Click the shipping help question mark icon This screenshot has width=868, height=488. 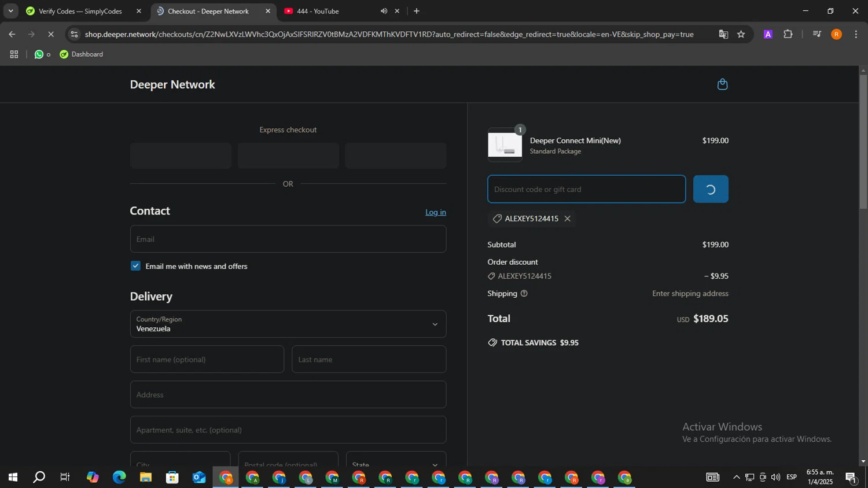tap(524, 294)
